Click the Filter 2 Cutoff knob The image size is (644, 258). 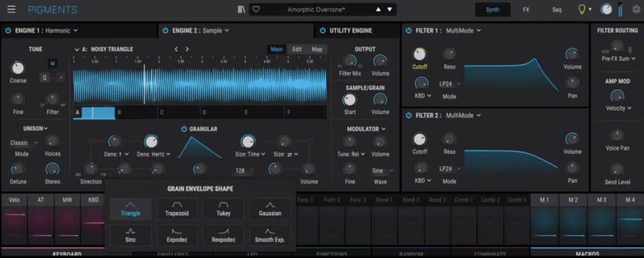coord(419,139)
